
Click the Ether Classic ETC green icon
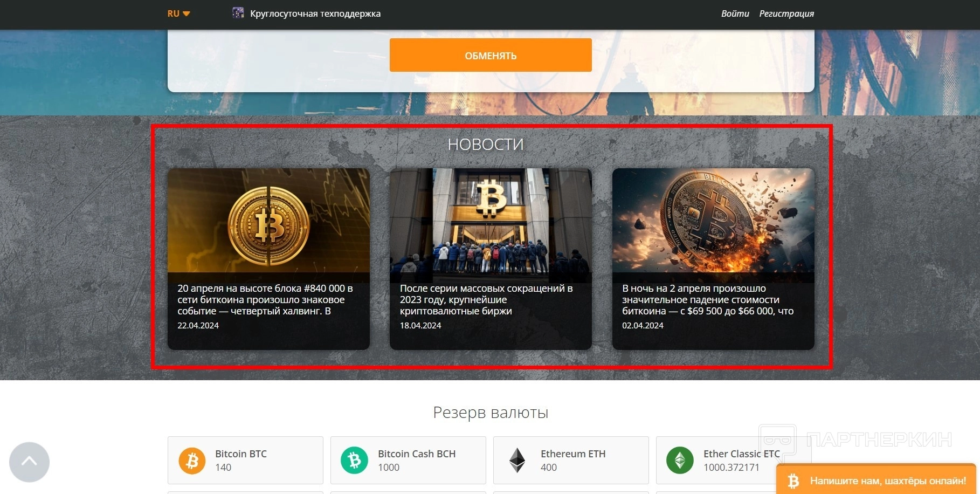680,461
